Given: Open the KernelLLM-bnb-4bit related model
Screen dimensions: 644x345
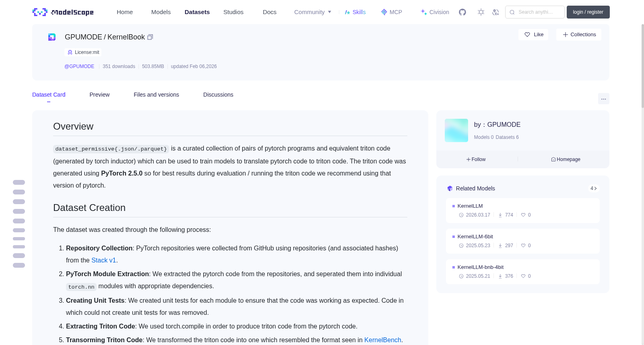Looking at the screenshot, I should tap(522, 272).
